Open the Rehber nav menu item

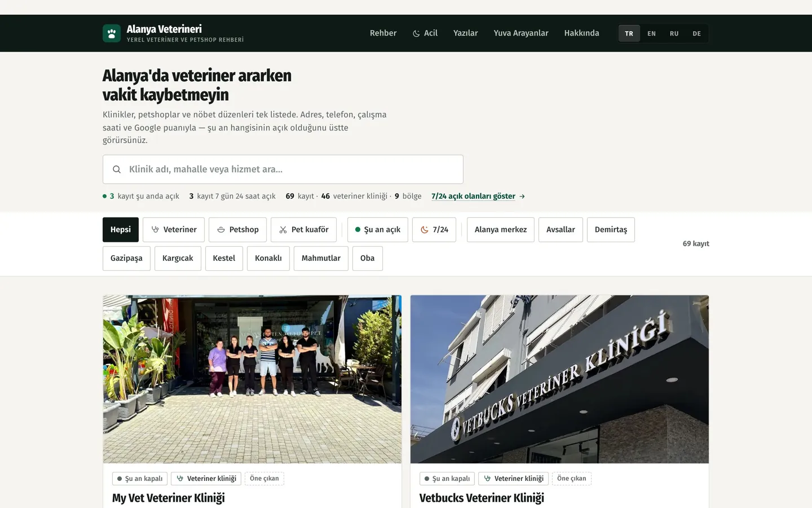[x=383, y=33]
